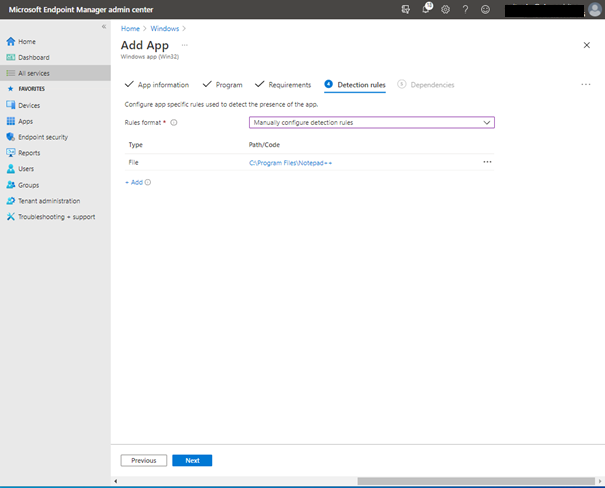605x488 pixels.
Task: Click the Endpoint security shield icon
Action: point(11,137)
